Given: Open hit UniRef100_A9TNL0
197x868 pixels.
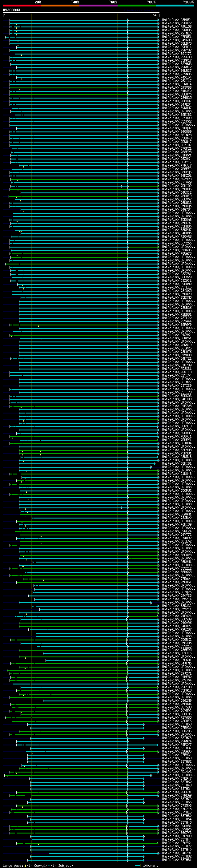Looking at the screenshot, I should tap(176, 33).
